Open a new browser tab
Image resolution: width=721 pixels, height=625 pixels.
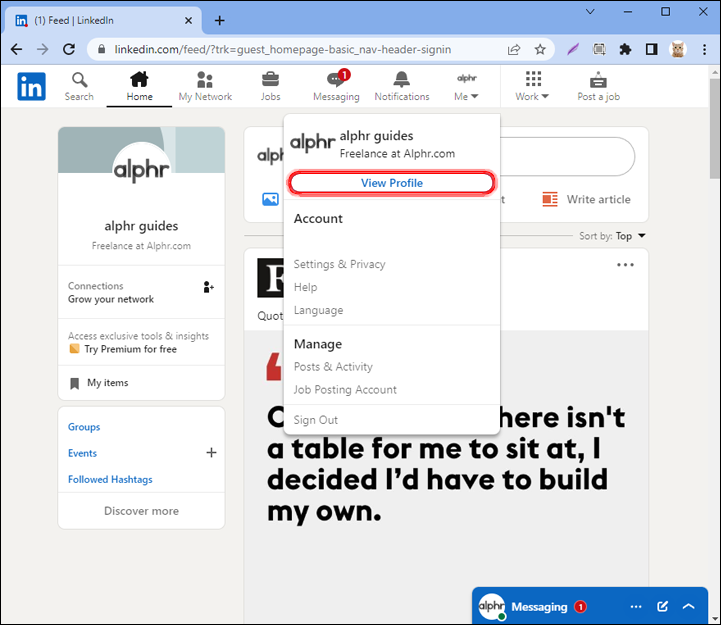pyautogui.click(x=220, y=20)
